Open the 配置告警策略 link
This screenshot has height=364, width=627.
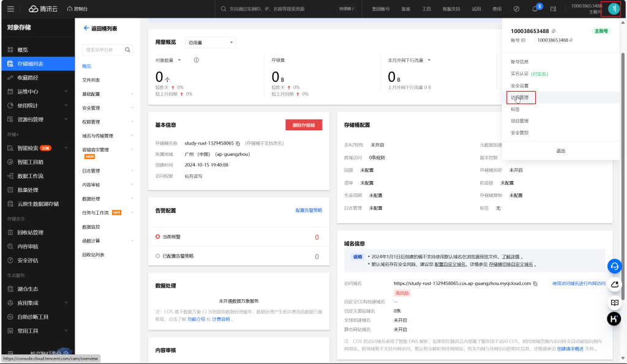tap(309, 210)
